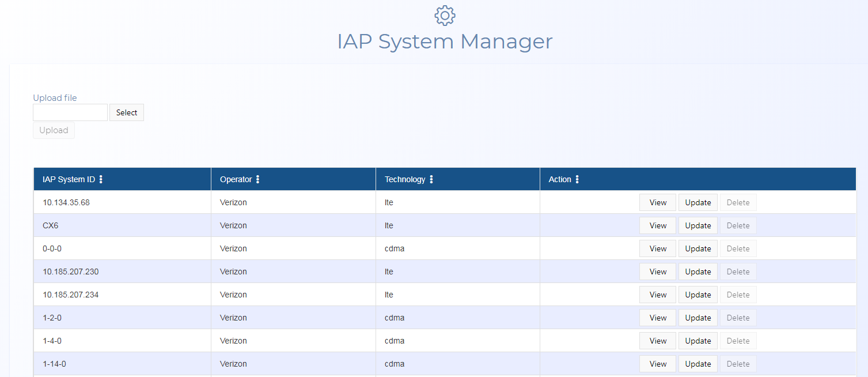The image size is (868, 377).
Task: Click the Upload button
Action: (x=54, y=130)
